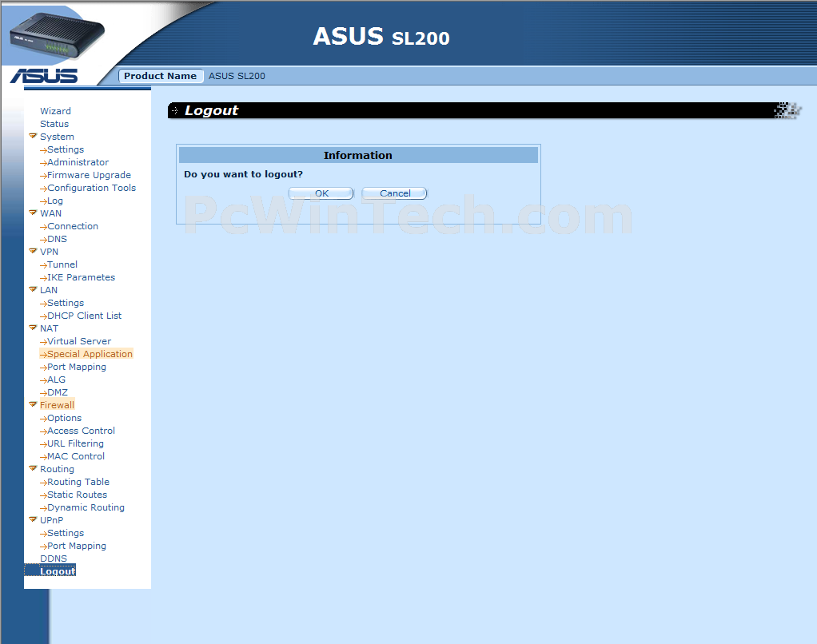Click the ASUS logo
Viewport: 817px width, 644px height.
pos(44,76)
